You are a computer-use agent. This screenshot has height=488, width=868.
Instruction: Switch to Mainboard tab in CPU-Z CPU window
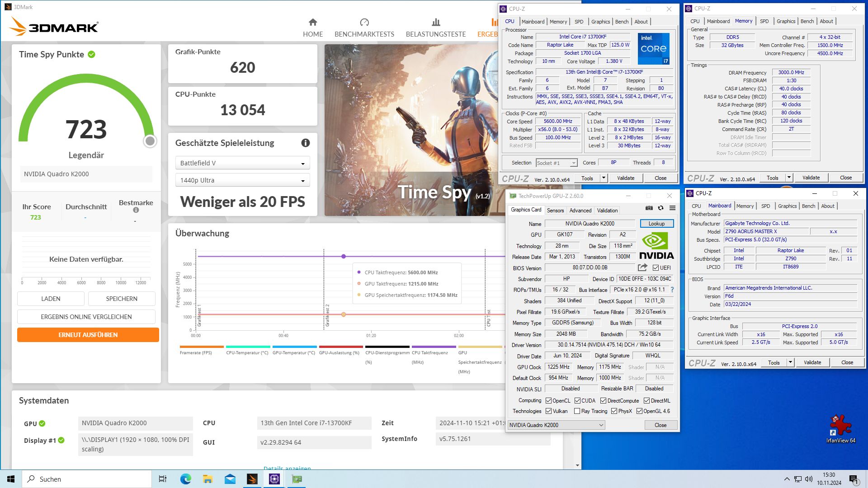click(533, 22)
